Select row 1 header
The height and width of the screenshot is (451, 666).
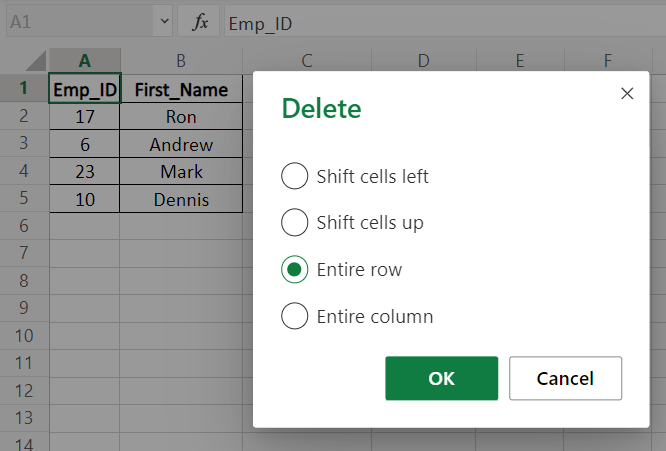[24, 89]
